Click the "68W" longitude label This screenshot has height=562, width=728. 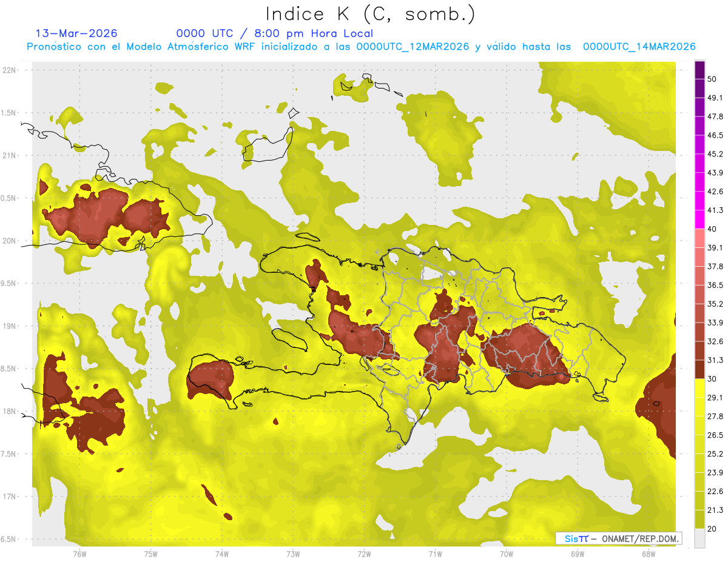point(649,554)
